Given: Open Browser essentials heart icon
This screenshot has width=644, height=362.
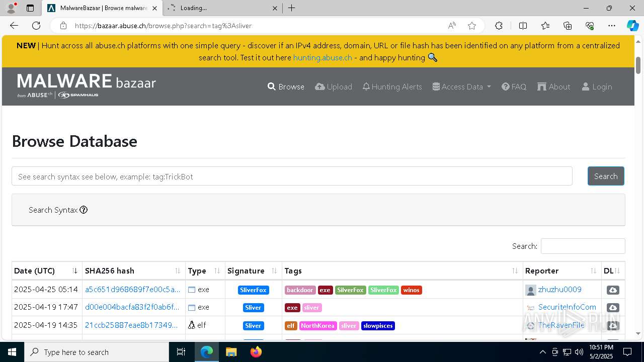Looking at the screenshot, I should click(590, 26).
